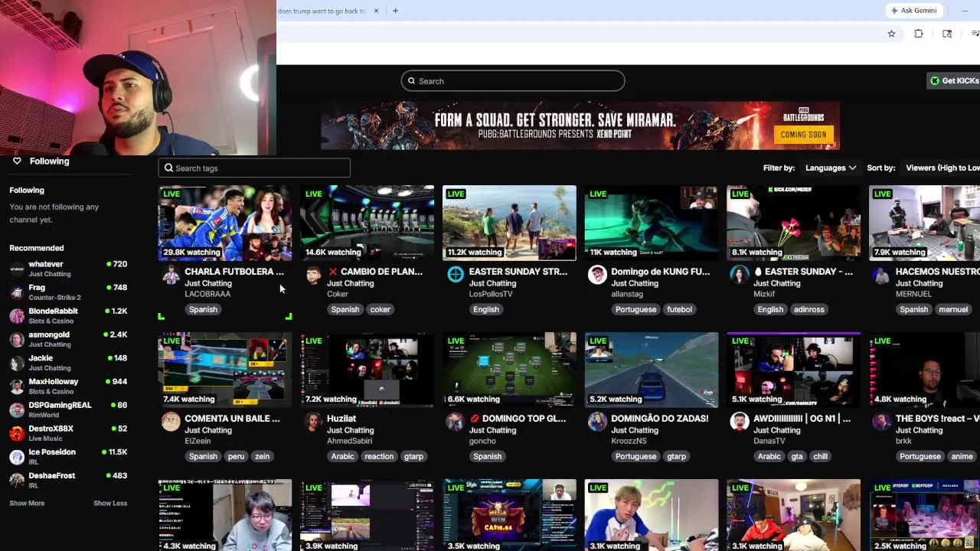Click the goncho channel avatar
The image size is (980, 551).
456,422
